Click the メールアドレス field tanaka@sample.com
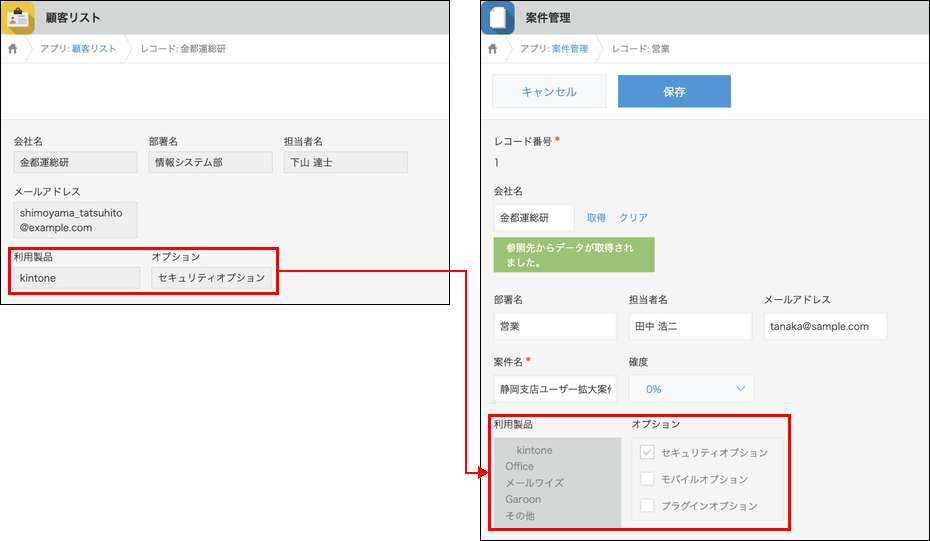This screenshot has width=930, height=541. click(x=826, y=326)
